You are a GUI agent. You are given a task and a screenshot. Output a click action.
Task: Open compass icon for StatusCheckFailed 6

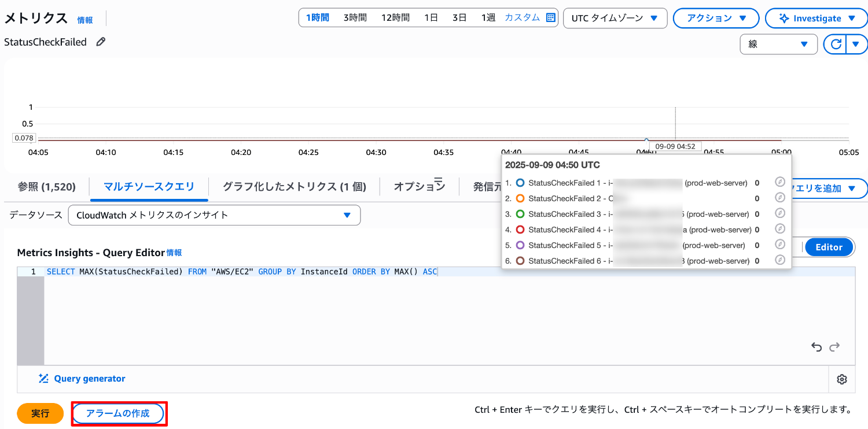[x=779, y=260]
